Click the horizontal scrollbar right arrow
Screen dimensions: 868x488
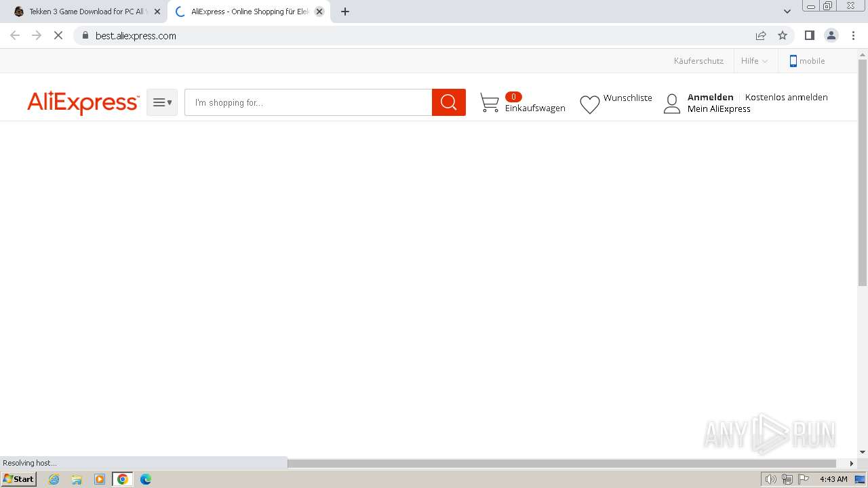click(x=852, y=464)
